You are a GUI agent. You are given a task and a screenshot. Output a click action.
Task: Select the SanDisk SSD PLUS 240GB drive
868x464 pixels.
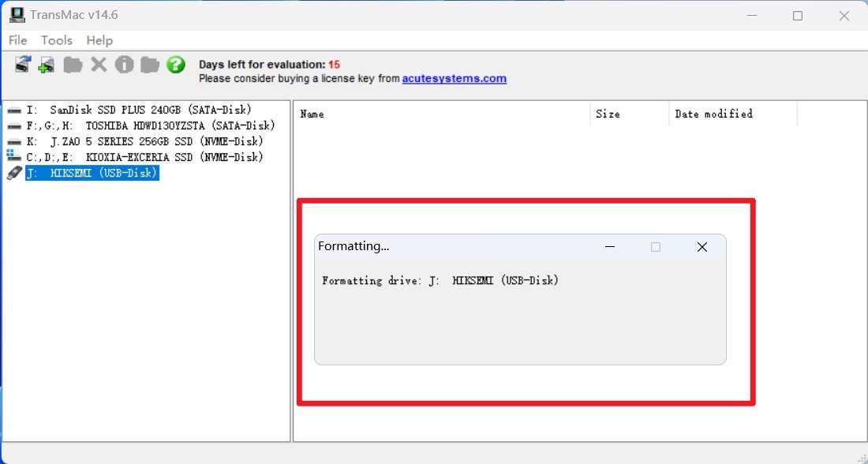(x=139, y=110)
